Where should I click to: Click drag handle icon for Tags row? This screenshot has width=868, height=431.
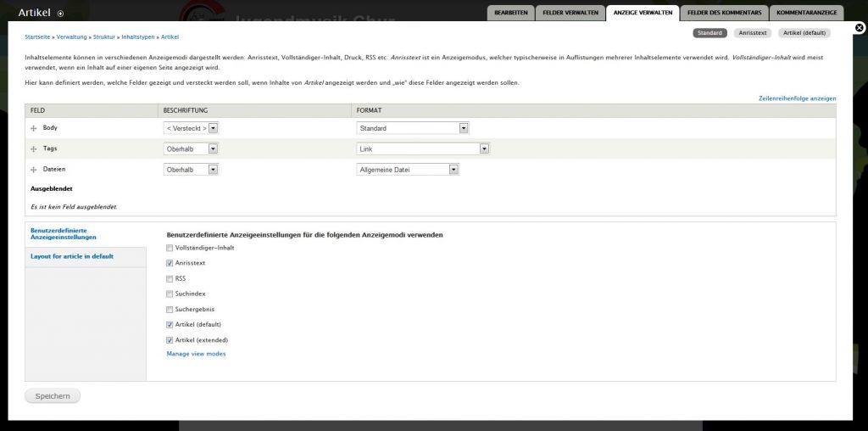(x=34, y=148)
